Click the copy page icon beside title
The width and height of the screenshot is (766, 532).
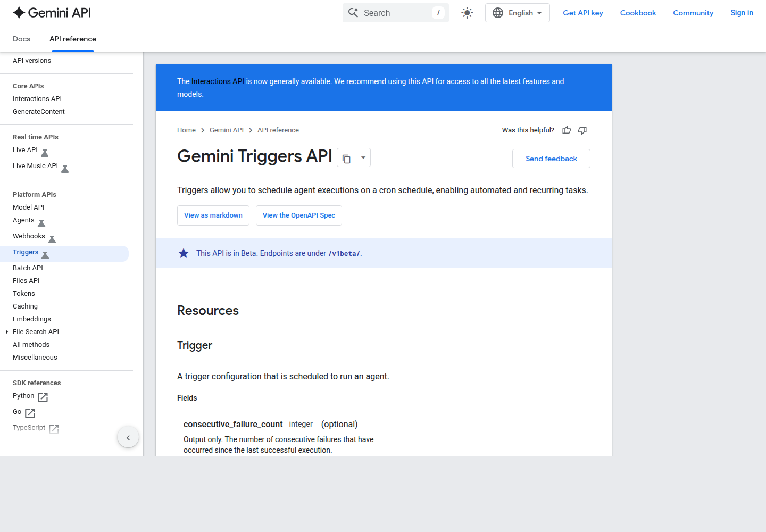click(346, 158)
